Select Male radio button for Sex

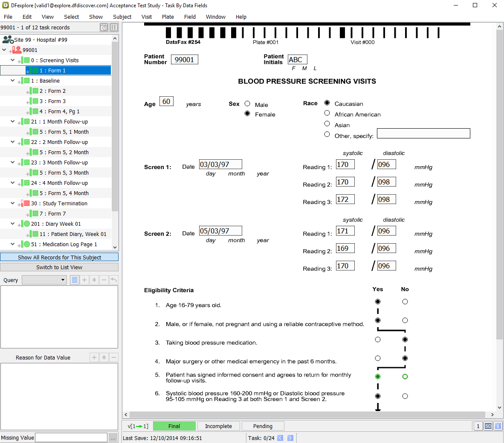247,104
